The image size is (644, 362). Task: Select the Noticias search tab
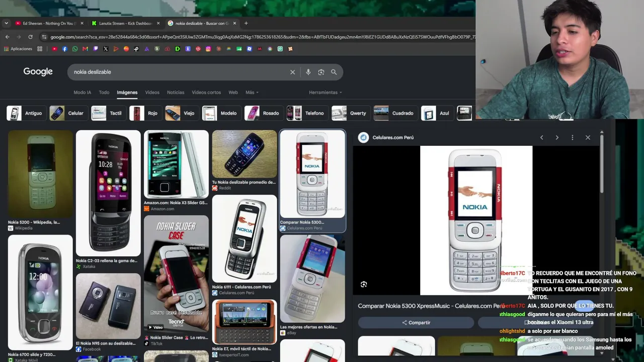176,93
